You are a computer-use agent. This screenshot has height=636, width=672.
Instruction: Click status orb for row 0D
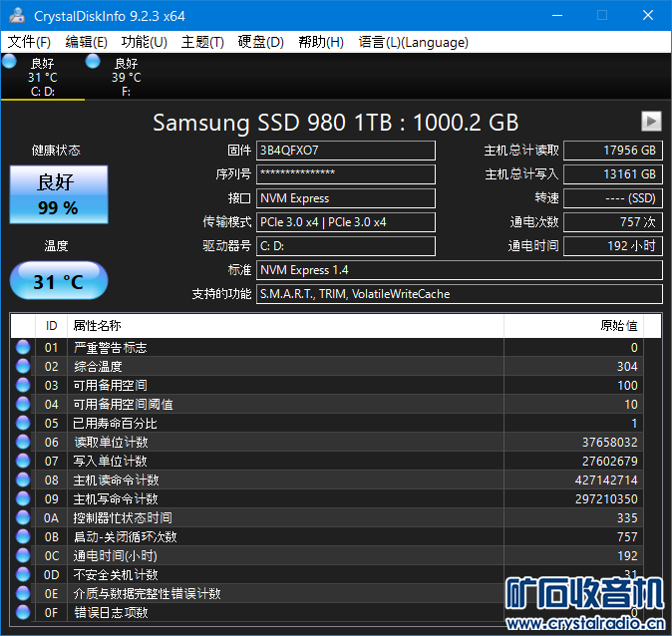coord(23,574)
